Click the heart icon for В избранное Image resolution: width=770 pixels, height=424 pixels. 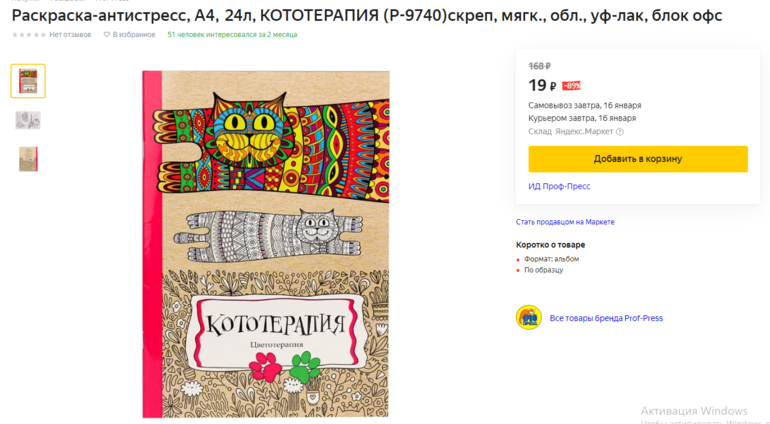coord(107,35)
